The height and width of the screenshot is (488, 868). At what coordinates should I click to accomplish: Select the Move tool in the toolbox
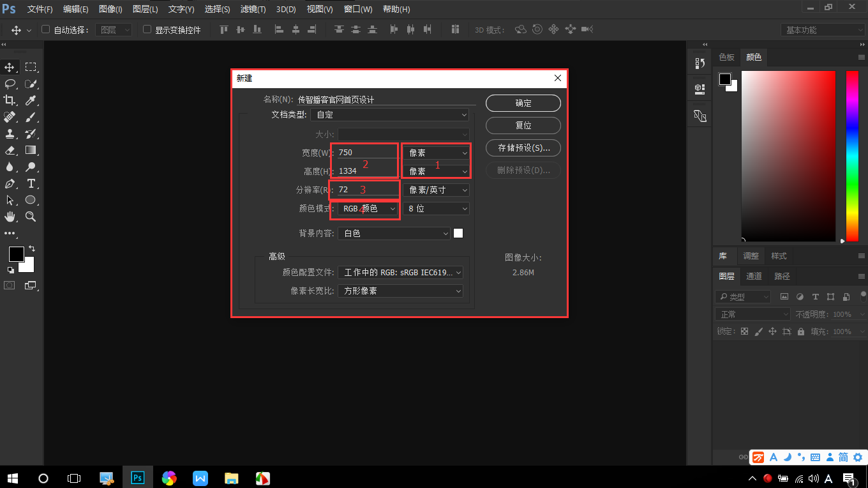tap(10, 67)
